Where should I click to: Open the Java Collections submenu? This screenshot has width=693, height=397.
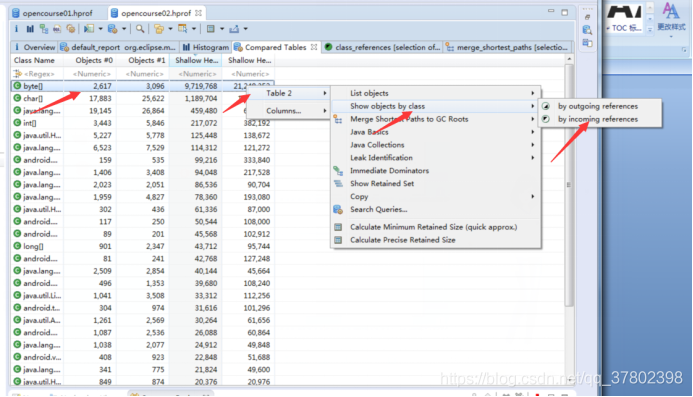click(x=435, y=145)
